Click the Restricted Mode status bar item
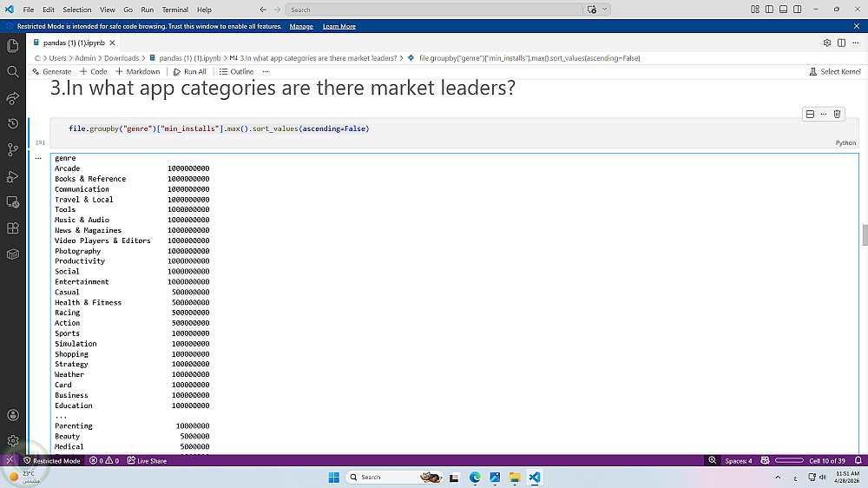This screenshot has height=488, width=868. pyautogui.click(x=52, y=460)
